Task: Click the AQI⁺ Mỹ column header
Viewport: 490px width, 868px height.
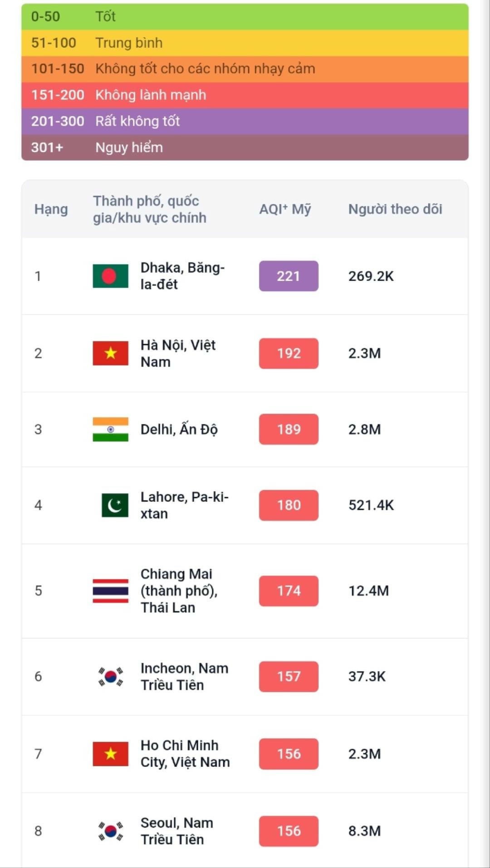Action: [x=285, y=209]
